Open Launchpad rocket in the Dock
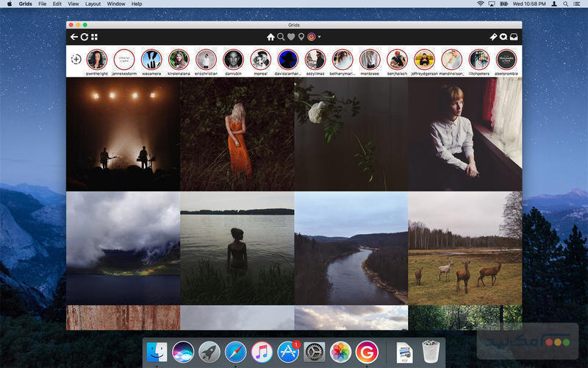 pyautogui.click(x=209, y=352)
